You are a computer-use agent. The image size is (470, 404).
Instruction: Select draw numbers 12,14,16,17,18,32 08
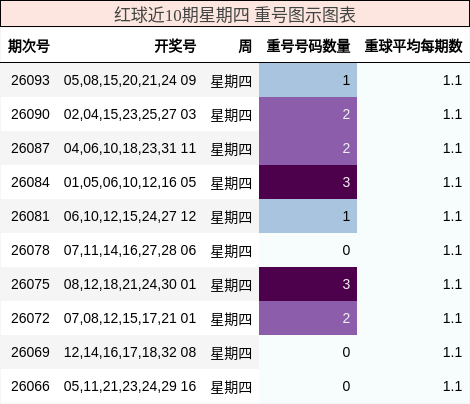tap(130, 352)
